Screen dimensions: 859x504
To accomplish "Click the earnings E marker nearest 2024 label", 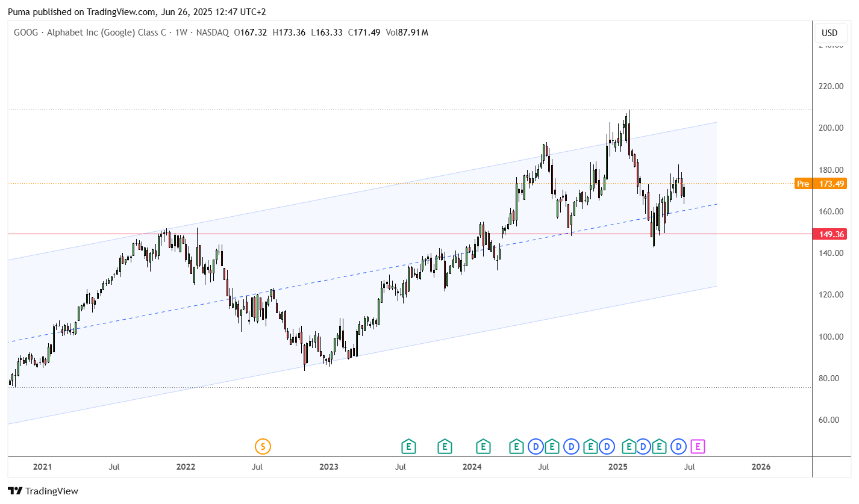I will click(483, 446).
